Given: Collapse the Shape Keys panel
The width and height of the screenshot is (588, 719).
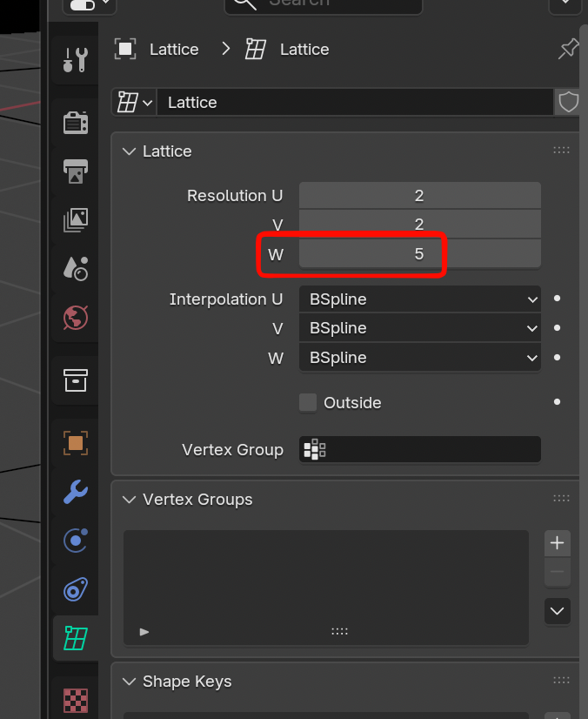Looking at the screenshot, I should (x=130, y=682).
